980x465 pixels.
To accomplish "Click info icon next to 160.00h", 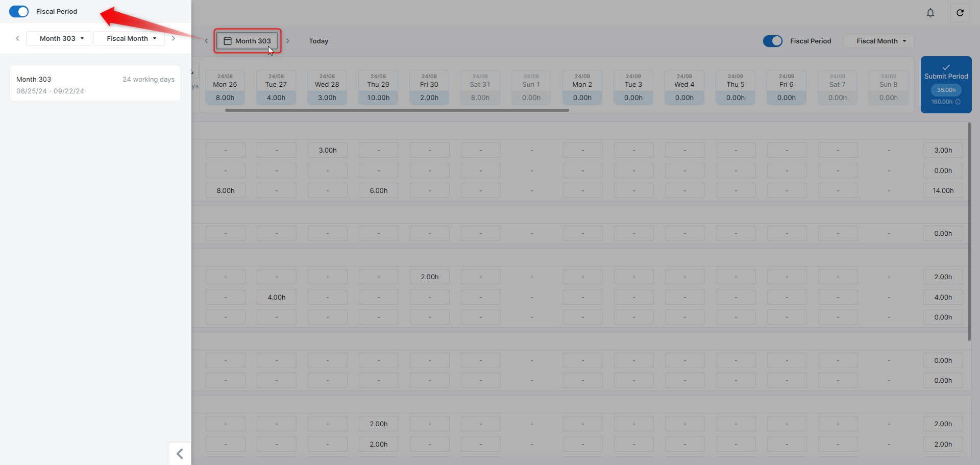I will point(958,102).
